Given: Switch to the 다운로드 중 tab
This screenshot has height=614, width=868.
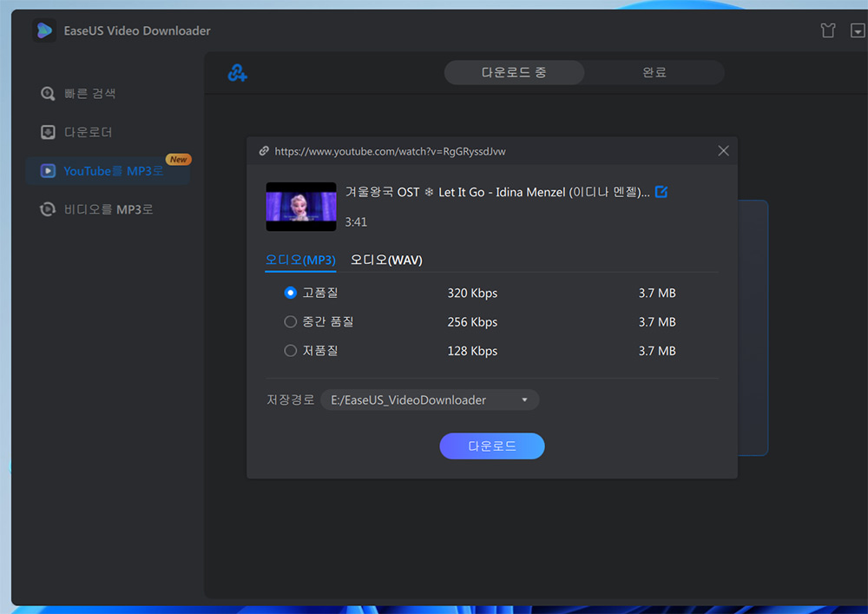Looking at the screenshot, I should pyautogui.click(x=514, y=73).
